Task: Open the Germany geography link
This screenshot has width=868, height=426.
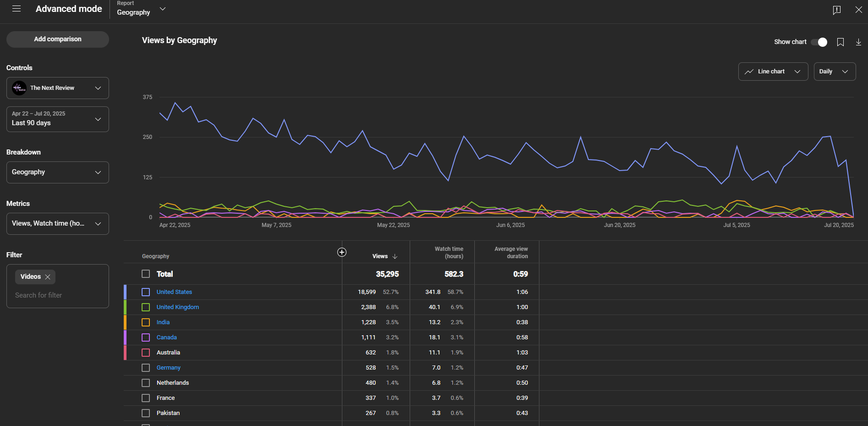Action: tap(169, 368)
